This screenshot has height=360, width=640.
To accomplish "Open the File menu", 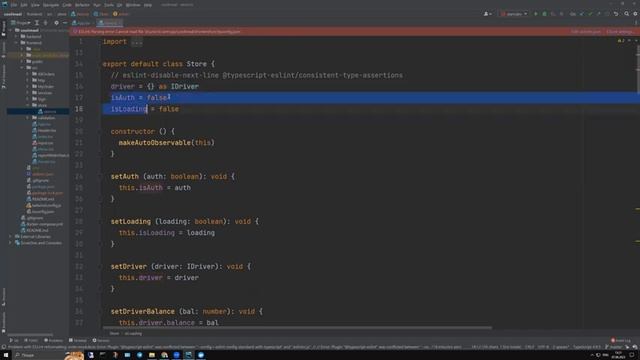I will click(14, 5).
